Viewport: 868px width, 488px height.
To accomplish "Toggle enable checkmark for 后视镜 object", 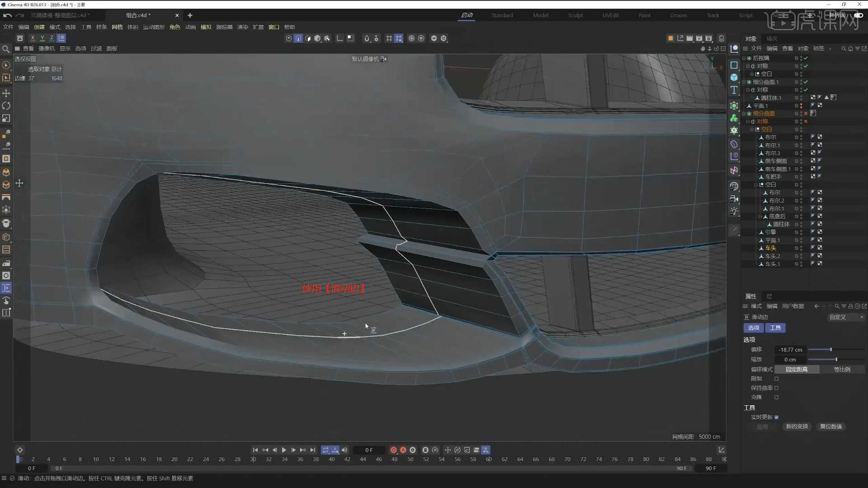I will point(806,58).
